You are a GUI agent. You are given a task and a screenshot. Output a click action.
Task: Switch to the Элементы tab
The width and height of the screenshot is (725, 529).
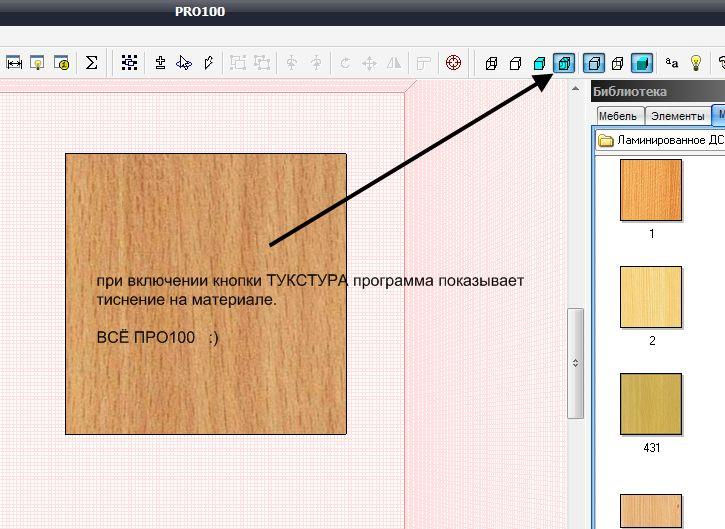(x=677, y=116)
